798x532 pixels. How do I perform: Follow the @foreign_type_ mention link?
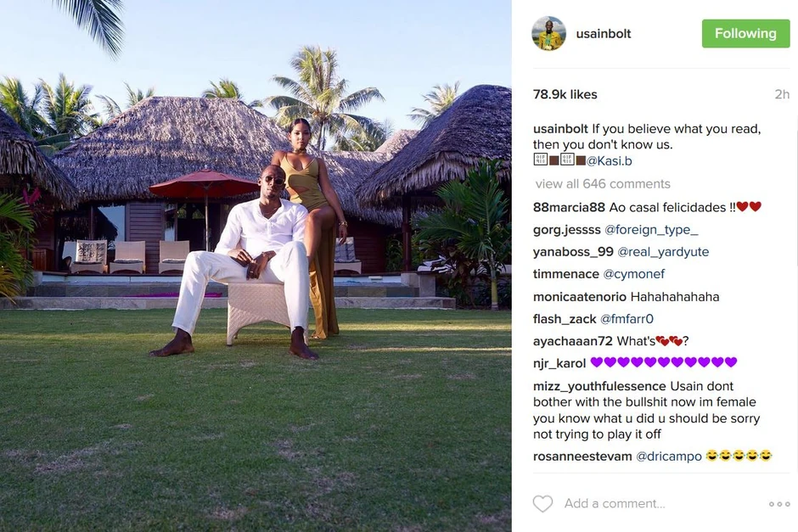click(x=651, y=230)
